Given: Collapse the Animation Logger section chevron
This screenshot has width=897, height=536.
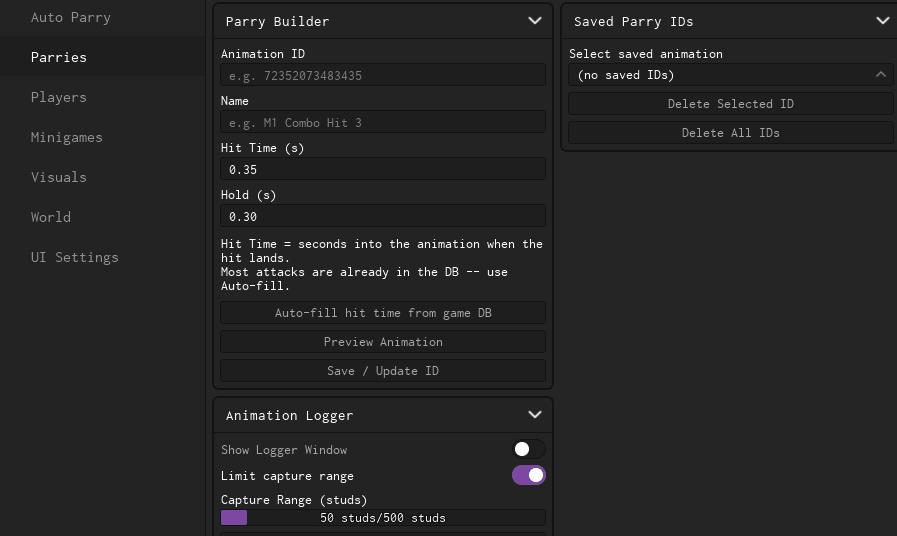Looking at the screenshot, I should 534,415.
